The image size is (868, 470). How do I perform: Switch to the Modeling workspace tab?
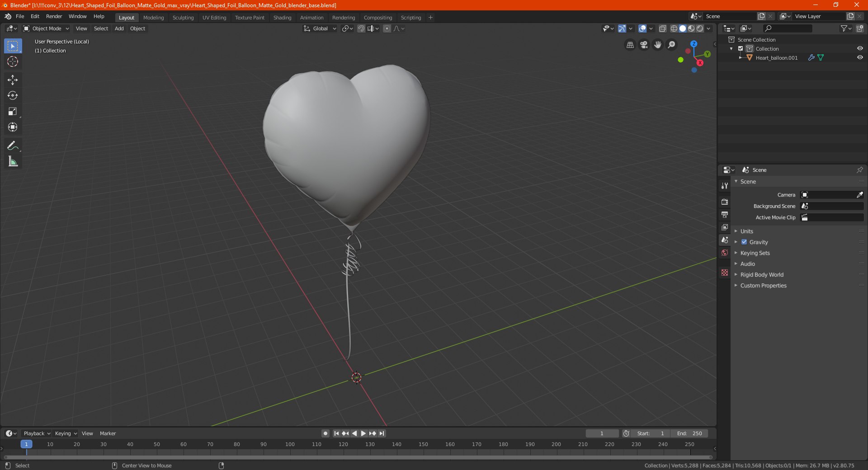tap(153, 18)
